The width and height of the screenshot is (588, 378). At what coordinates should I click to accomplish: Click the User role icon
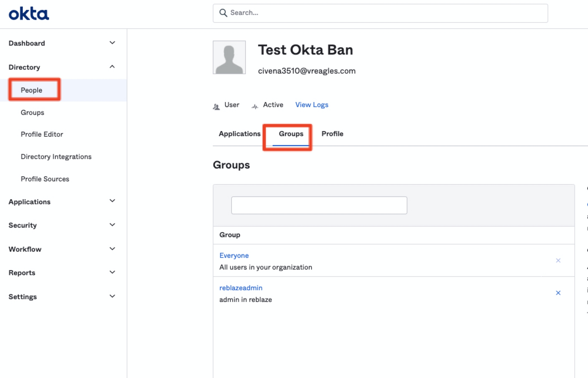[x=216, y=107]
